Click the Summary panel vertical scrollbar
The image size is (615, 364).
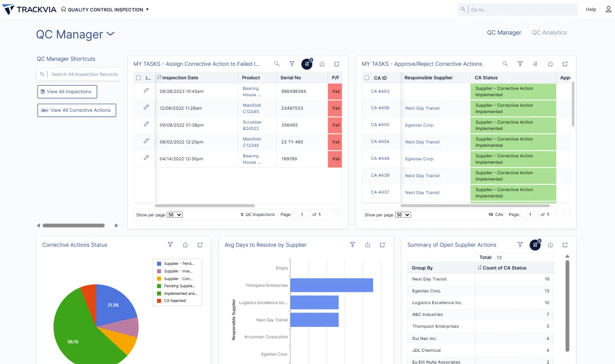[567, 306]
